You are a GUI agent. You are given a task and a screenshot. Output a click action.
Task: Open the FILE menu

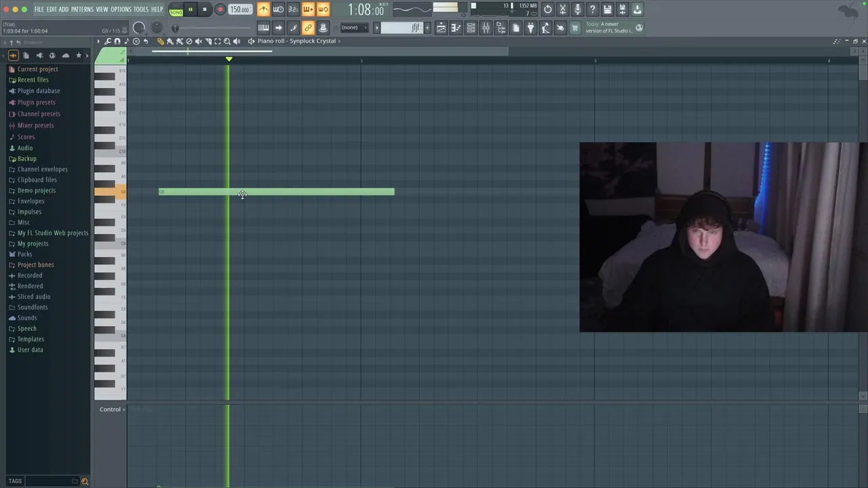pyautogui.click(x=39, y=9)
